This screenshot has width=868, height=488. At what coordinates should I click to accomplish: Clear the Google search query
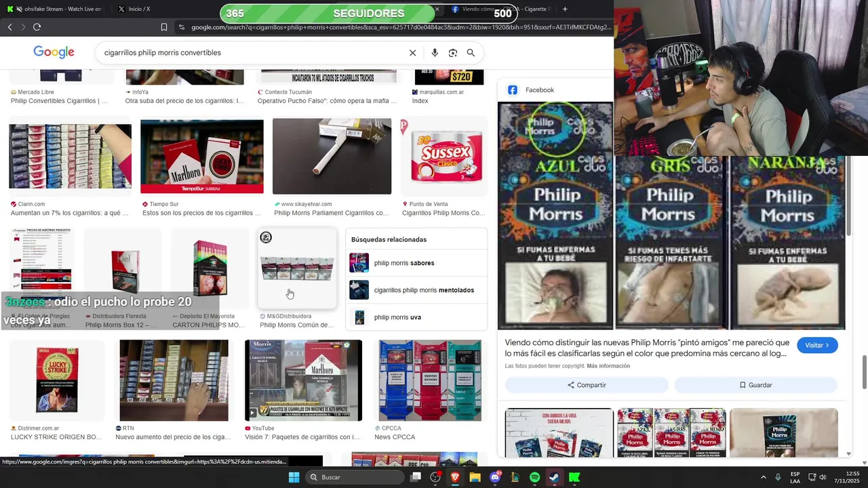click(412, 53)
